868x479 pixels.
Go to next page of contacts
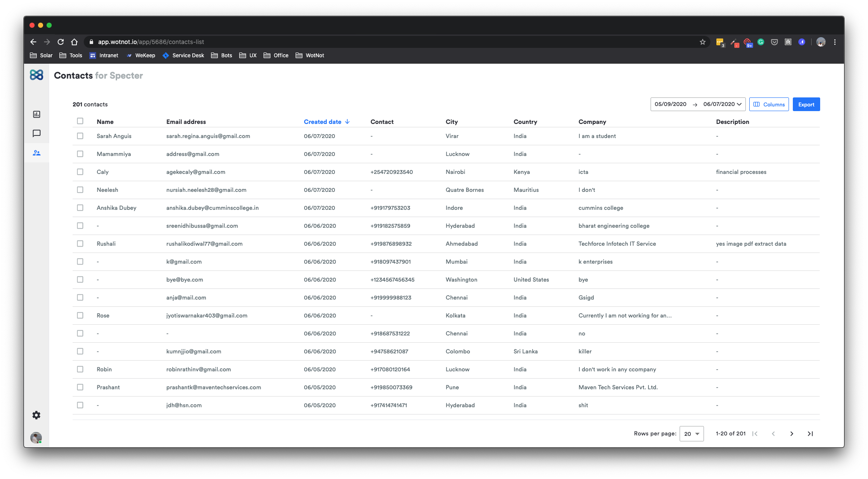(792, 434)
